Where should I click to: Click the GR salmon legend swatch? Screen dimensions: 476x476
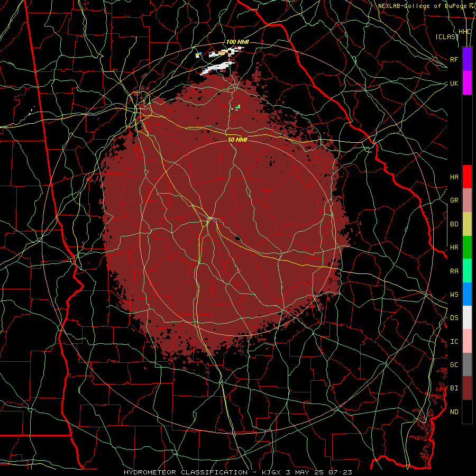coord(467,200)
